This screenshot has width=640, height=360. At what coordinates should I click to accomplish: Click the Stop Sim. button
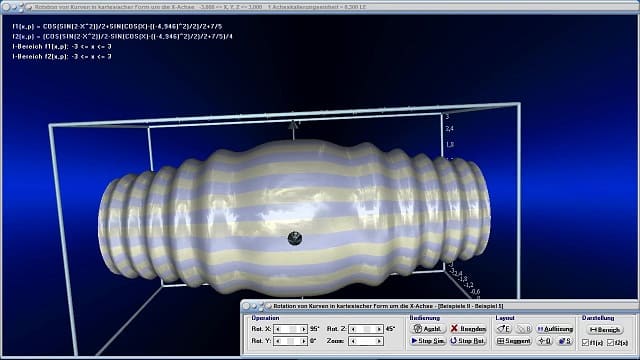click(x=427, y=340)
